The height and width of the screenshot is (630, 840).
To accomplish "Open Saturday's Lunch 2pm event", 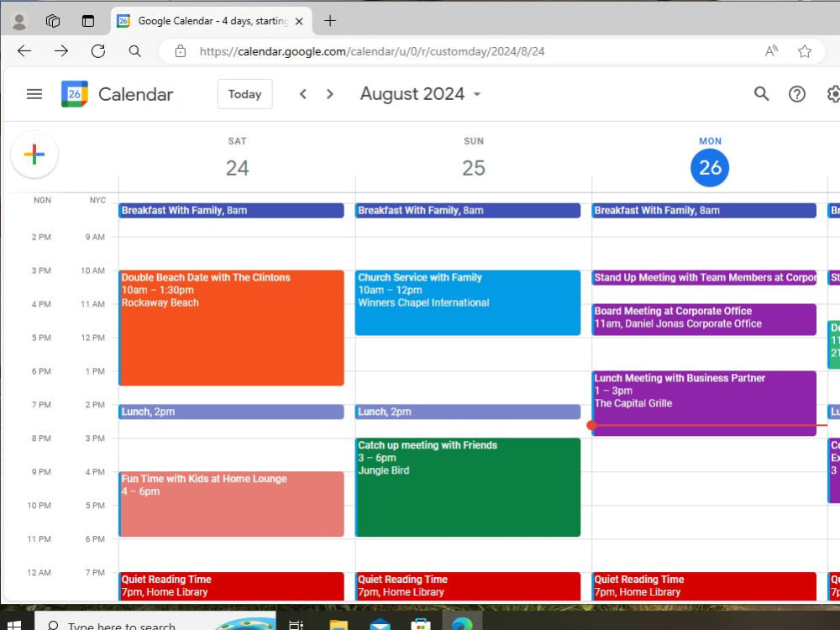I will (x=231, y=412).
